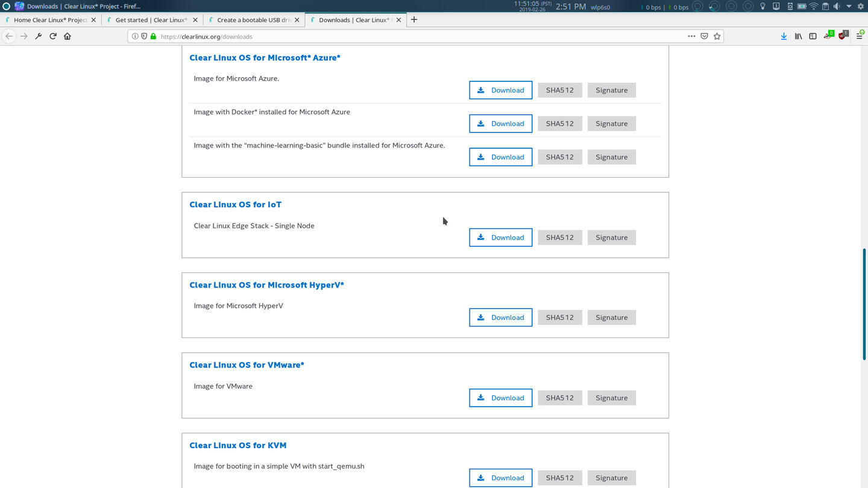
Task: Open the Firefox downloads arrow panel
Action: (784, 36)
